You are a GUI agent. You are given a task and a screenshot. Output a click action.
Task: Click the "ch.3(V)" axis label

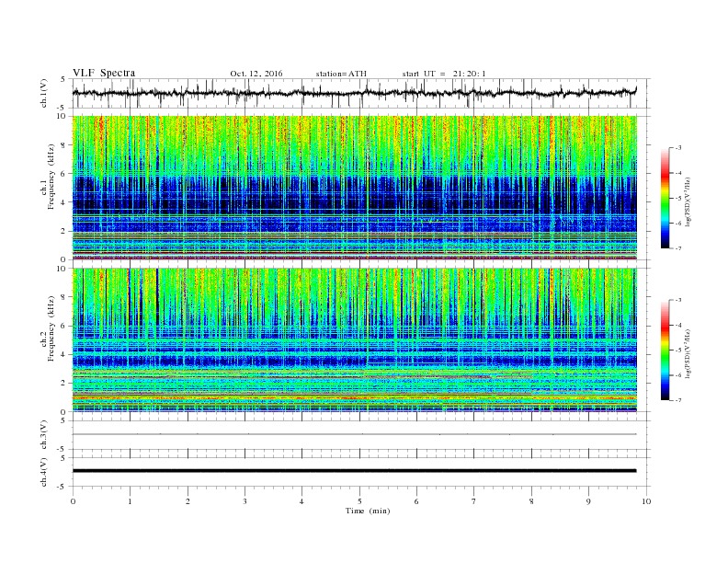tap(44, 435)
